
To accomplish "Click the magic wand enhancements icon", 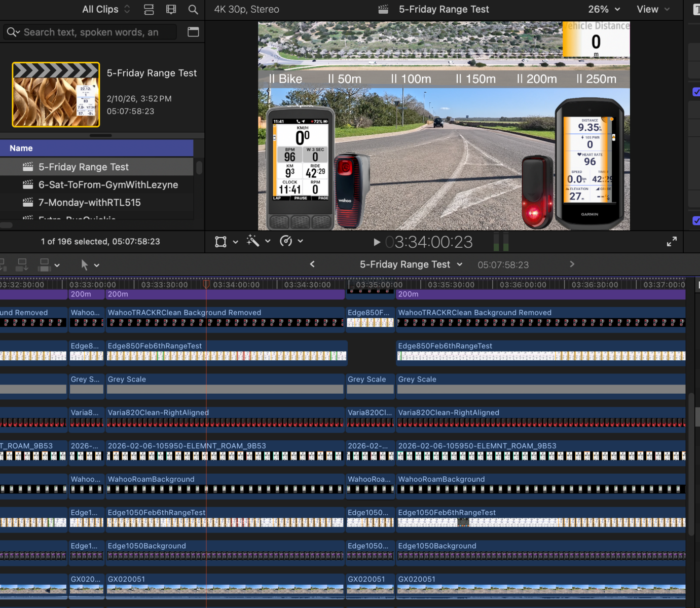I will pyautogui.click(x=253, y=241).
